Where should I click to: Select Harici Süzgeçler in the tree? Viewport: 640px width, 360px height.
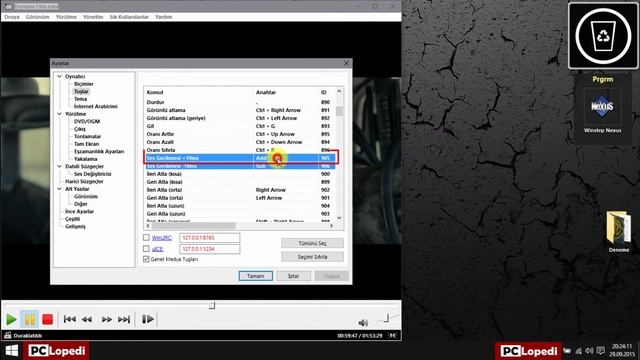click(x=84, y=181)
